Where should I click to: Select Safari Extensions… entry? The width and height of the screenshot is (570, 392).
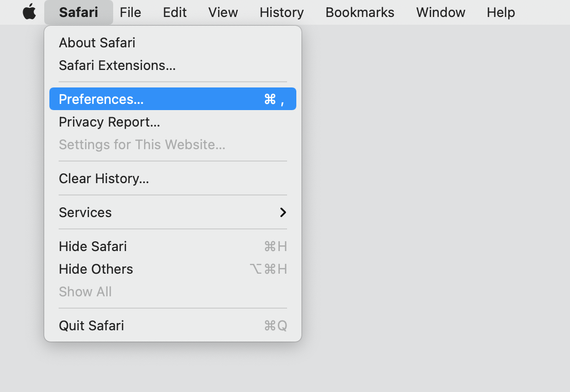click(173, 65)
